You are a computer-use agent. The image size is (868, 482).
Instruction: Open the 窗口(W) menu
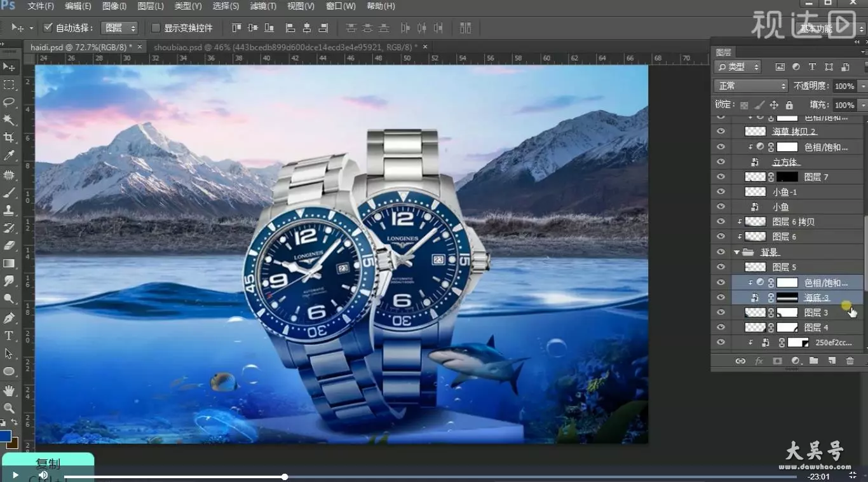[341, 6]
